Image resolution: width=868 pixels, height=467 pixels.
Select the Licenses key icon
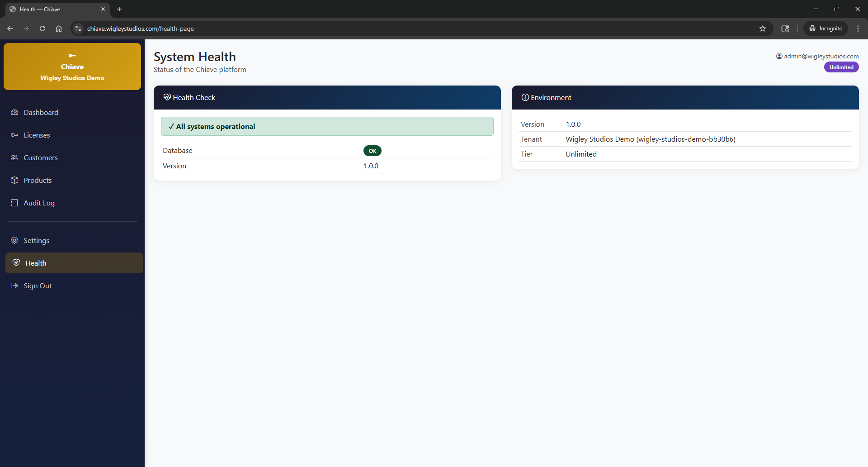coord(15,135)
